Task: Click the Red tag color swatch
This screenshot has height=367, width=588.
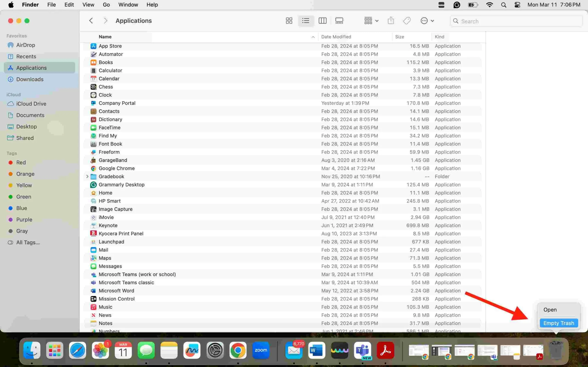Action: [11, 162]
